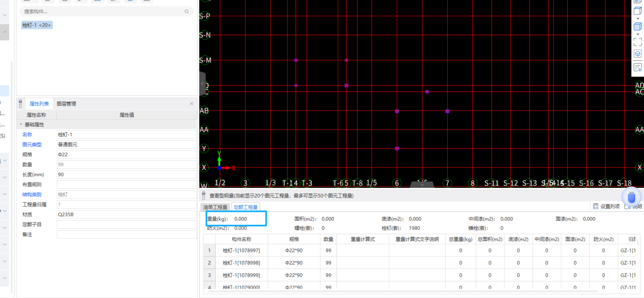Click the wireframe cube view icon
Viewport: 644px width, 298px height.
637,11
